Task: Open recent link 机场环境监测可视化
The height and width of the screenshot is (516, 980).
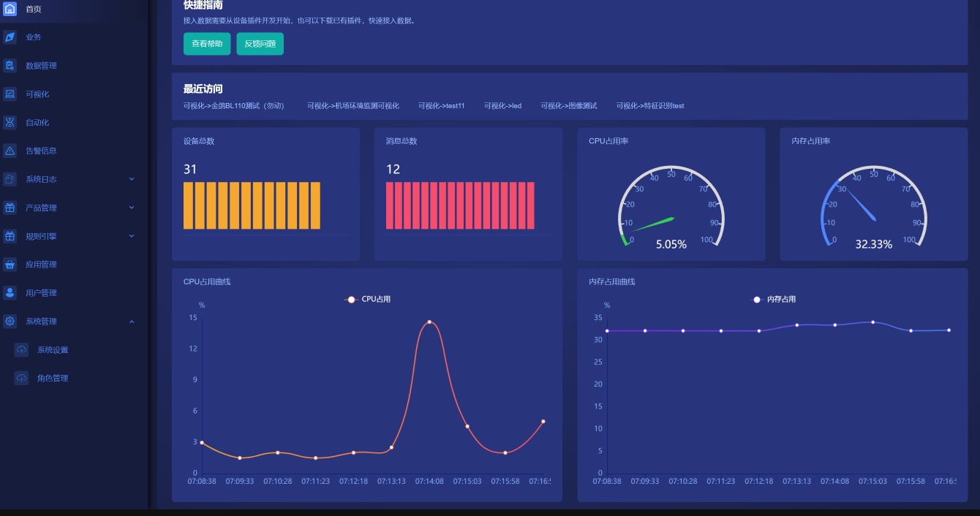Action: pos(353,106)
